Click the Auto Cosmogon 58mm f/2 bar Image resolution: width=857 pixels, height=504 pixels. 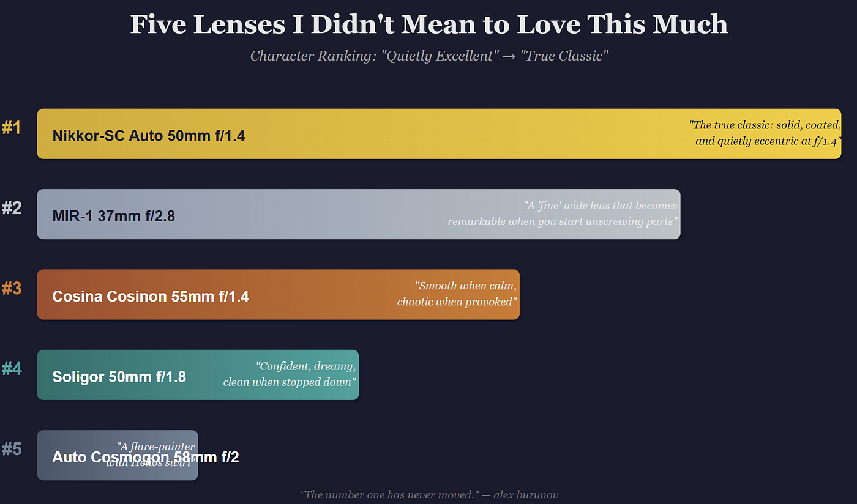click(x=118, y=455)
